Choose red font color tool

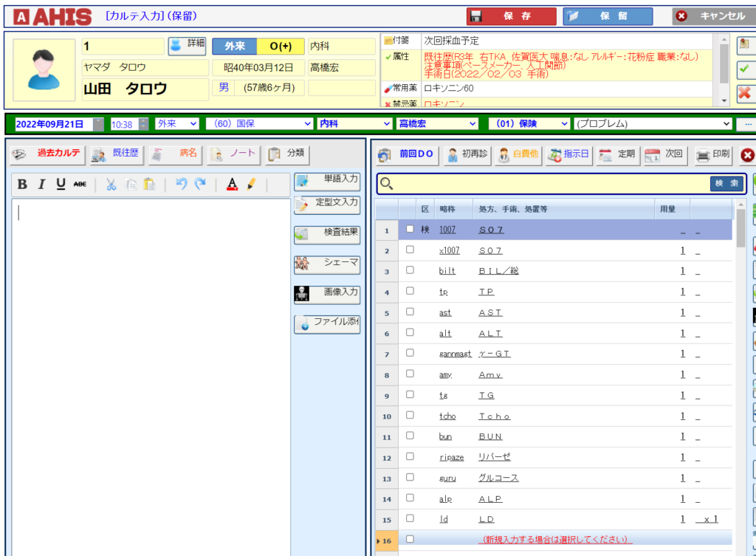point(232,184)
